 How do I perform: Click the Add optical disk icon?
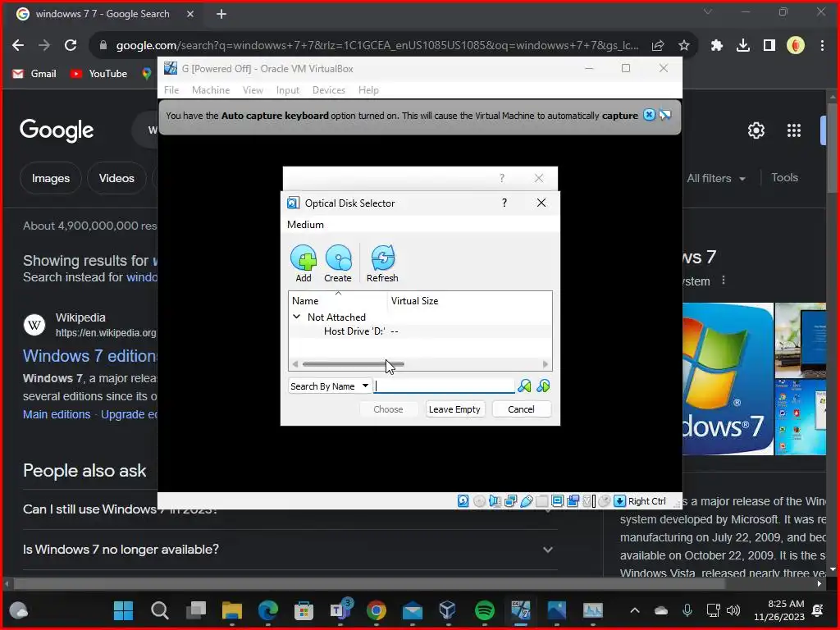coord(304,263)
